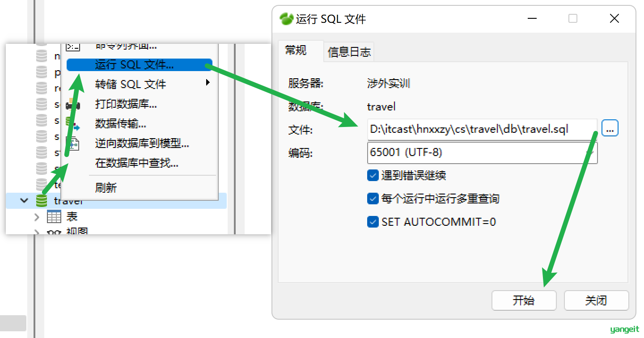Screen dimensions: 644x338
Task: Click the 关闭 button
Action: coord(596,300)
